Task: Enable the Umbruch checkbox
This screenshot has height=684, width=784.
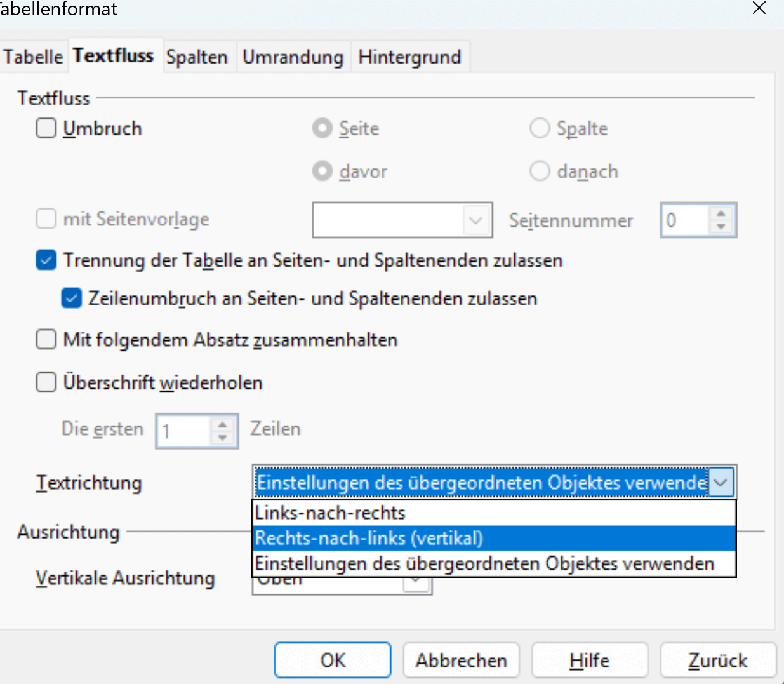Action: coord(46,128)
